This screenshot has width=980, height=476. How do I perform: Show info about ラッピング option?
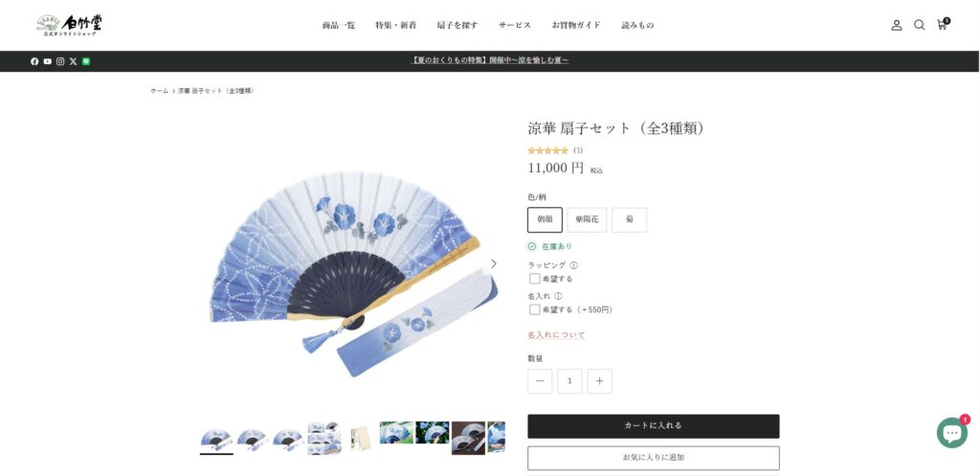[574, 265]
